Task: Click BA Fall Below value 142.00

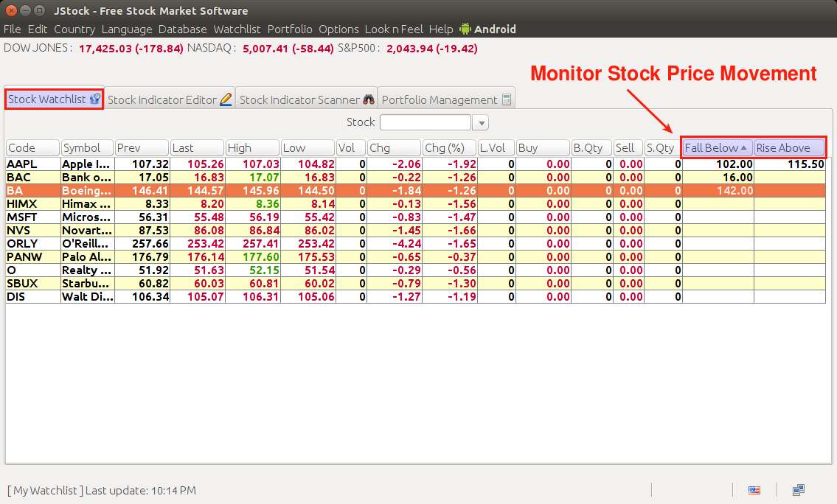Action: tap(718, 191)
